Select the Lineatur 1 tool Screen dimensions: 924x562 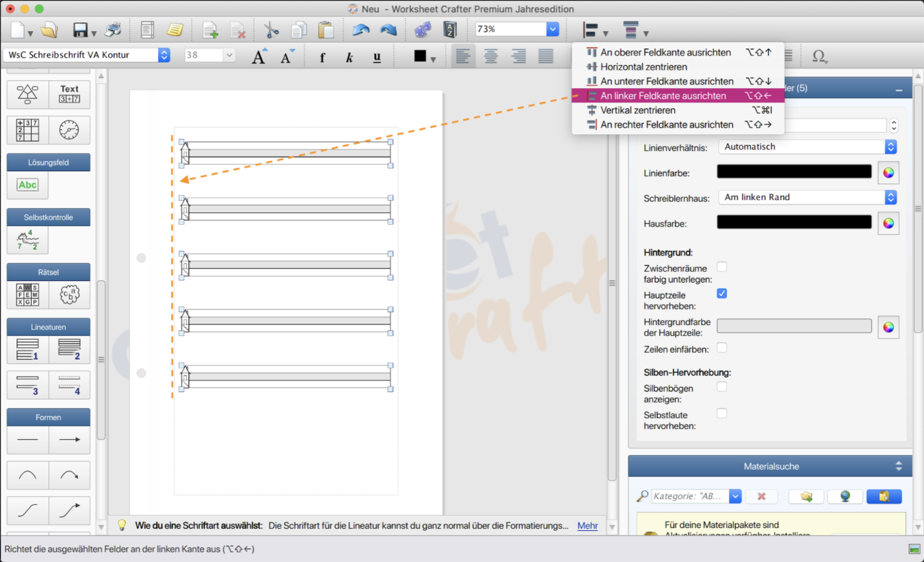[x=27, y=350]
